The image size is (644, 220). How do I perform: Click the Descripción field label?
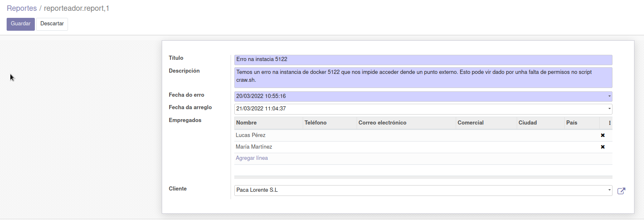tap(184, 71)
